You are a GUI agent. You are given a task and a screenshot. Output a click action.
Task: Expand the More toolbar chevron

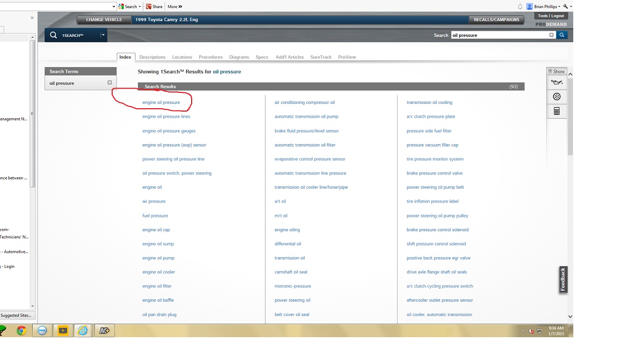pos(175,7)
